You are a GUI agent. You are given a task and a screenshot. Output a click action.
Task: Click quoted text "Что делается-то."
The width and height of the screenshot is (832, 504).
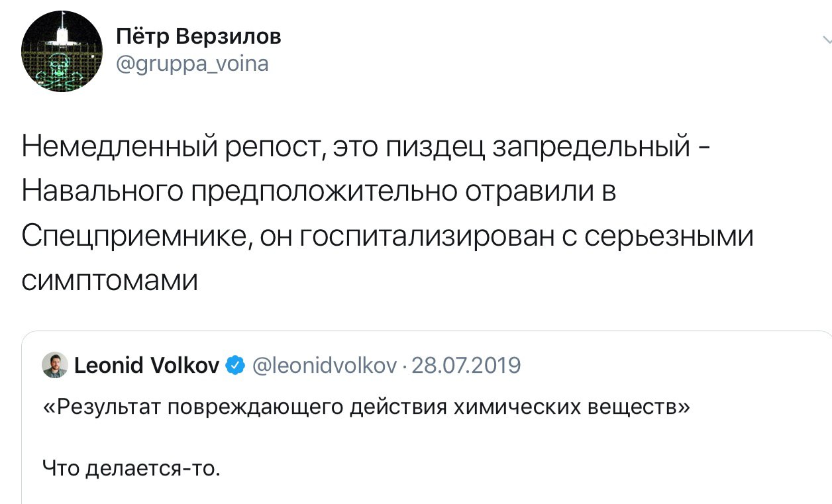pyautogui.click(x=130, y=469)
